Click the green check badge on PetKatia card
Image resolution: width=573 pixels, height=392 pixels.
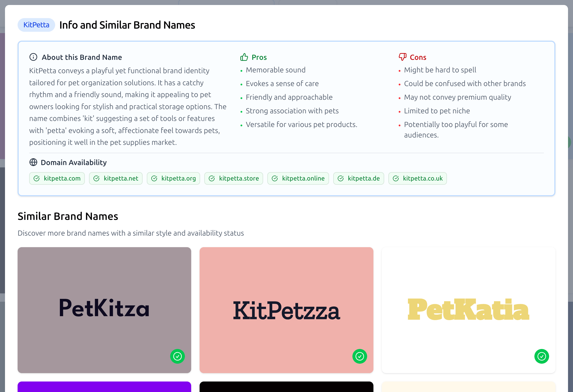(541, 356)
